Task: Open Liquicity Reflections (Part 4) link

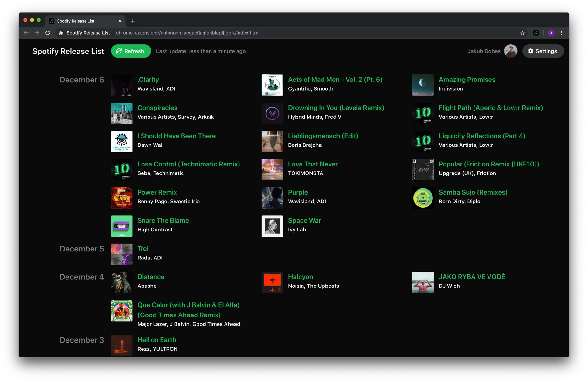Action: tap(482, 136)
